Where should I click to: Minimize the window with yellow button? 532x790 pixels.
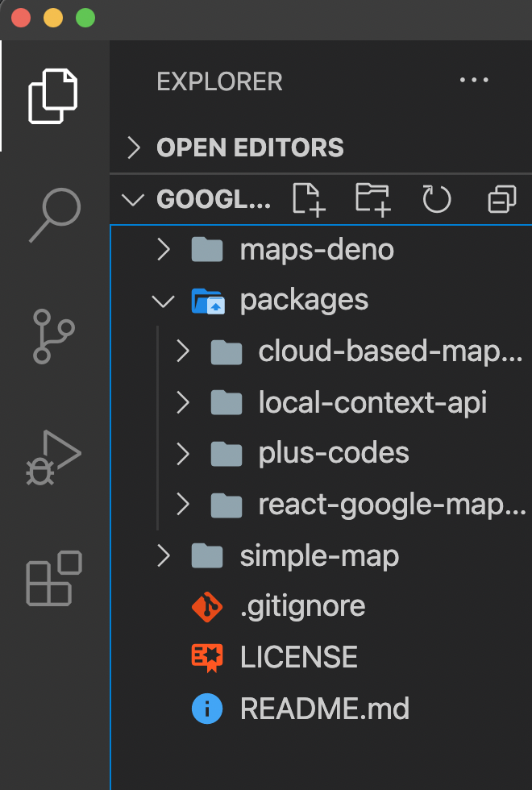click(53, 18)
